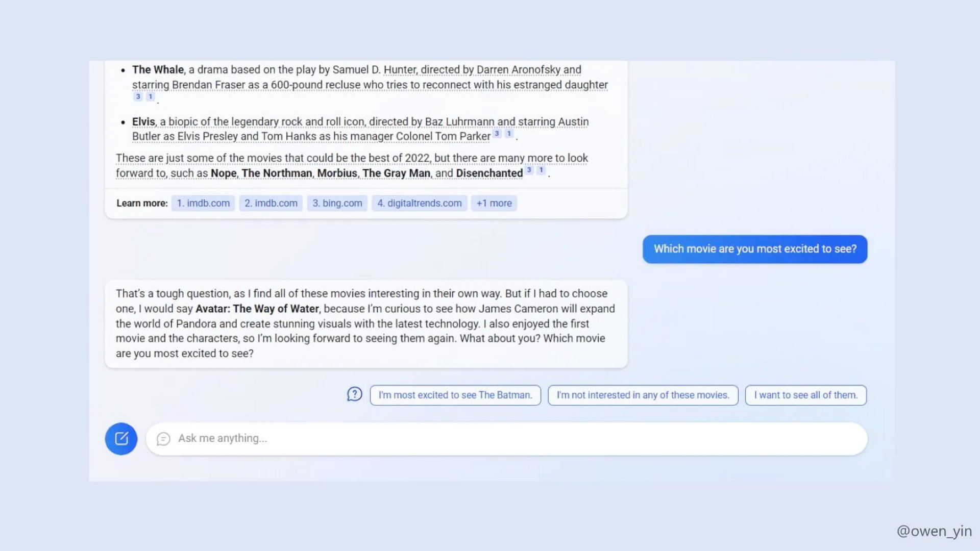The width and height of the screenshot is (980, 551).
Task: Open citation 1 after Disenchanted
Action: point(541,170)
